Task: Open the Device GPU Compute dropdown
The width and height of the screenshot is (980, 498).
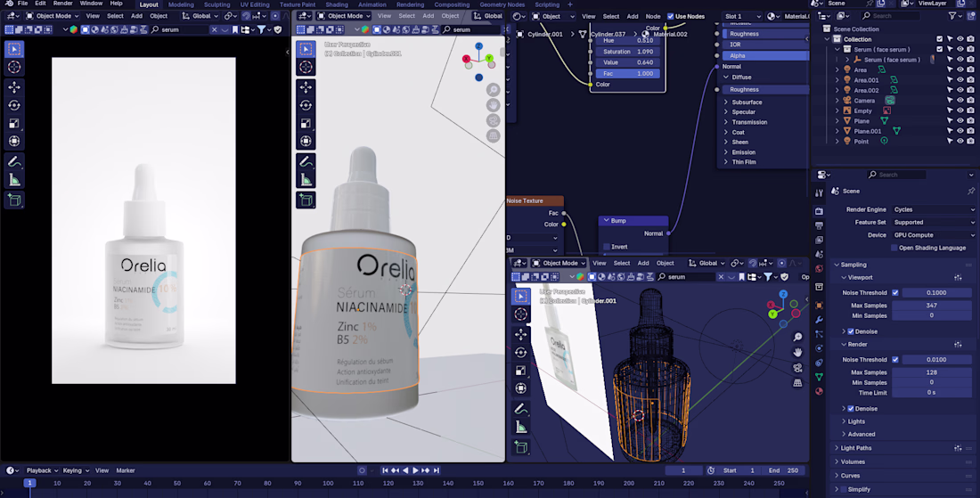Action: pos(933,235)
